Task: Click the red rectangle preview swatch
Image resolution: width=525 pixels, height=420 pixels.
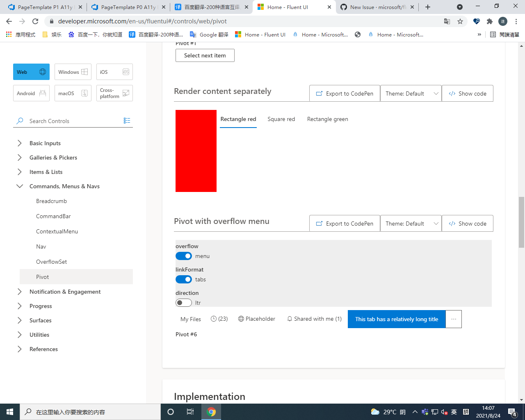Action: 196,151
